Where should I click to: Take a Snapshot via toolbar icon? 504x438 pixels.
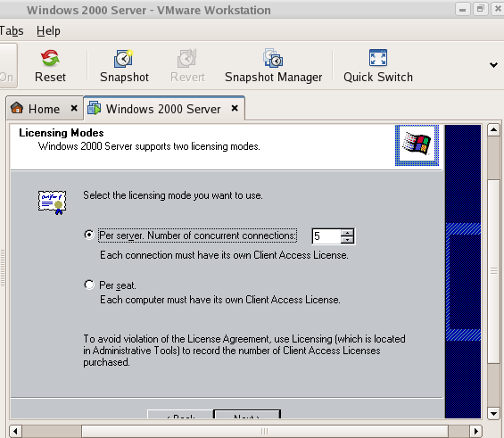click(124, 58)
